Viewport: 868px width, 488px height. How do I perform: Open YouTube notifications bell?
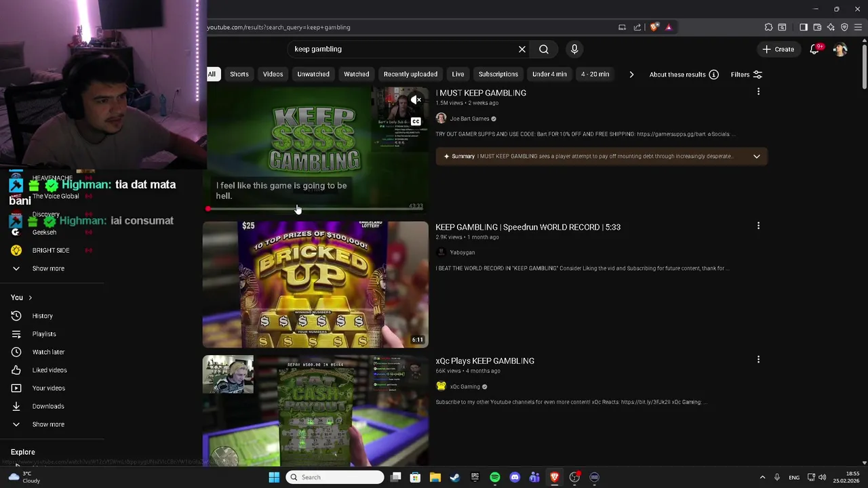coord(814,49)
